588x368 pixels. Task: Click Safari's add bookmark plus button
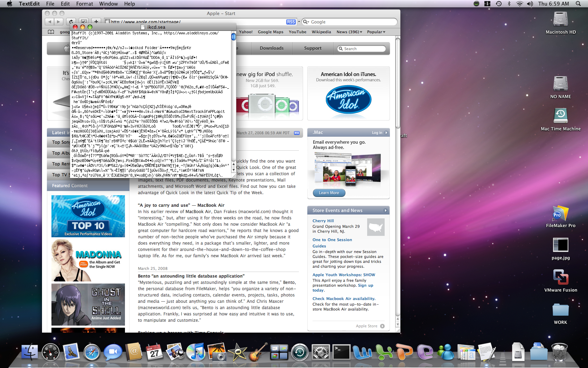pyautogui.click(x=96, y=22)
